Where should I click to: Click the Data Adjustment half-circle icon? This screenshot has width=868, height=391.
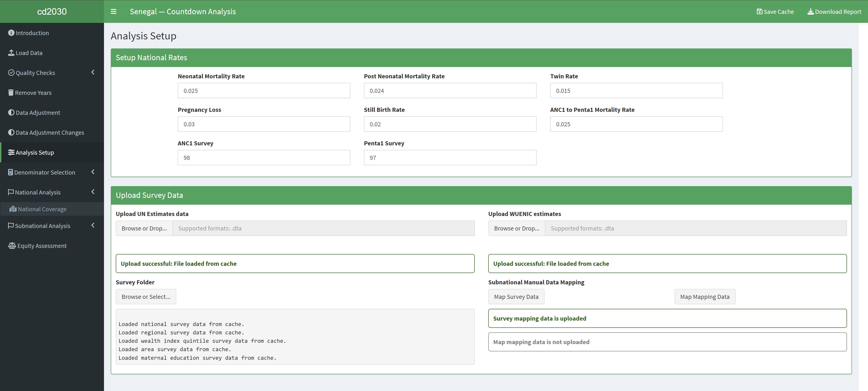[11, 112]
